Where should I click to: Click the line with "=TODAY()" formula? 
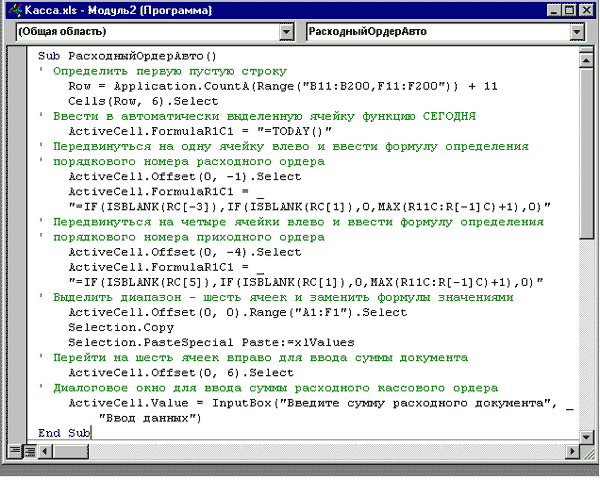click(x=200, y=131)
